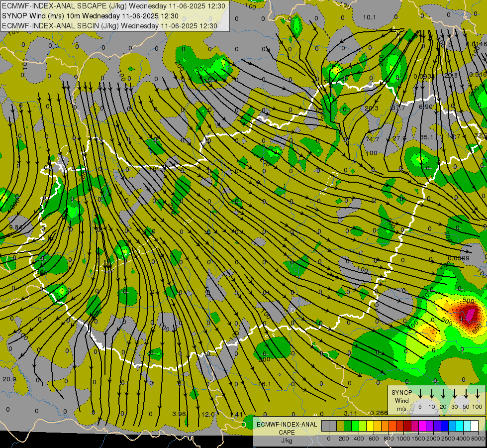487x448 pixels.
Task: Pick the bright cyan CAPE legend swatch
Action: (x=460, y=426)
